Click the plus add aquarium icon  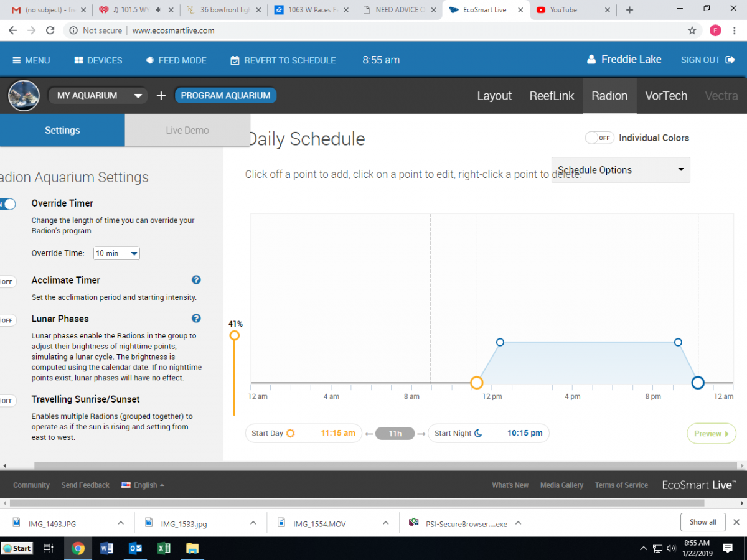tap(161, 95)
